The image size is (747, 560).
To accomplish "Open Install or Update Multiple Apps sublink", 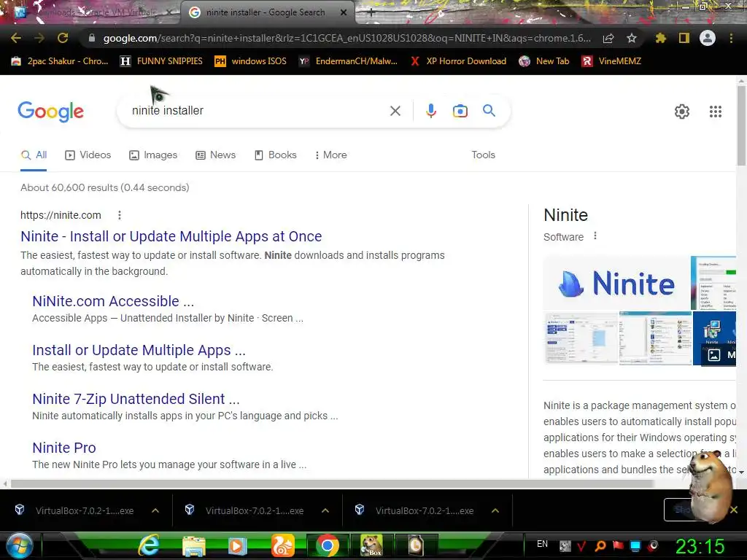I will pos(139,350).
